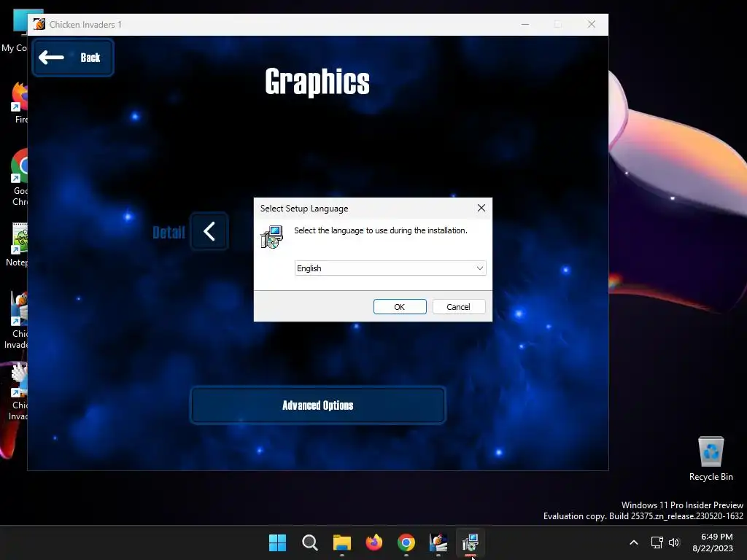
Task: Open the Windows Start menu
Action: pos(277,542)
